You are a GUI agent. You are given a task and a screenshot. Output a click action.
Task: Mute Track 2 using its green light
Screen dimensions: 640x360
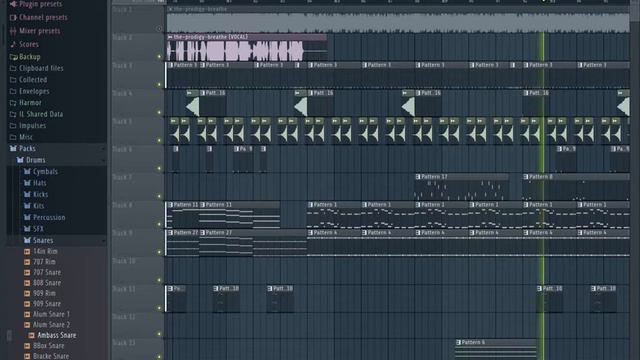(x=159, y=56)
